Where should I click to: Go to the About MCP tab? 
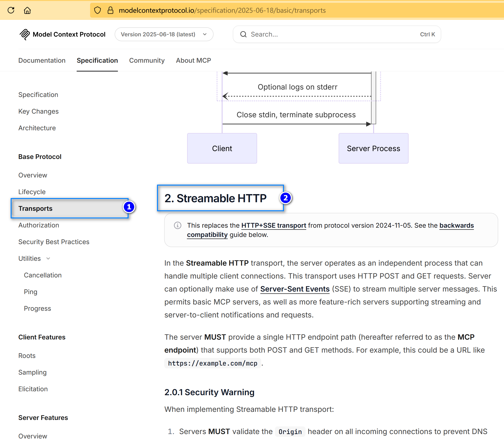pos(193,60)
